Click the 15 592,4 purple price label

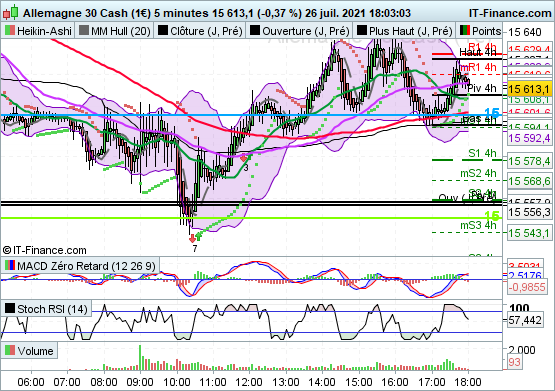pos(530,138)
